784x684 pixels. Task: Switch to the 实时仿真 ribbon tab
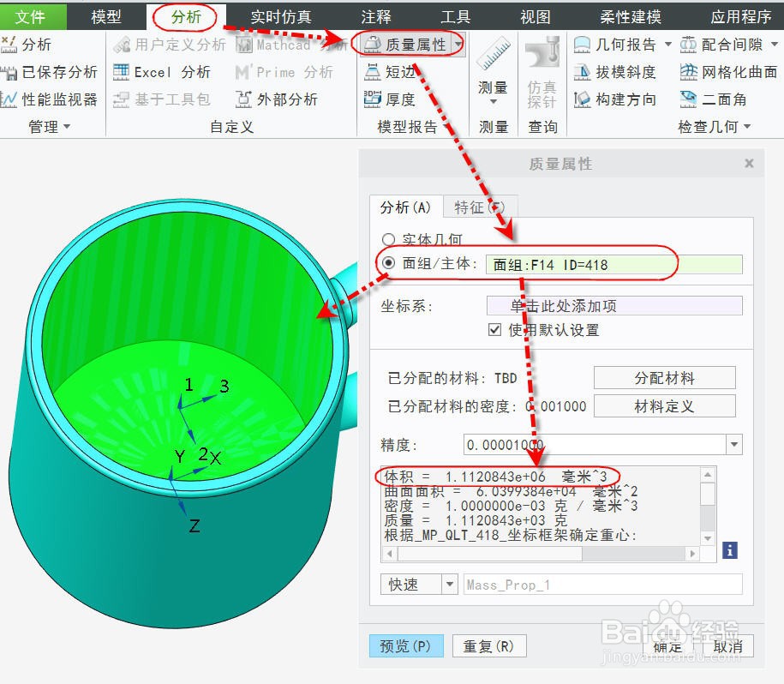[x=282, y=17]
